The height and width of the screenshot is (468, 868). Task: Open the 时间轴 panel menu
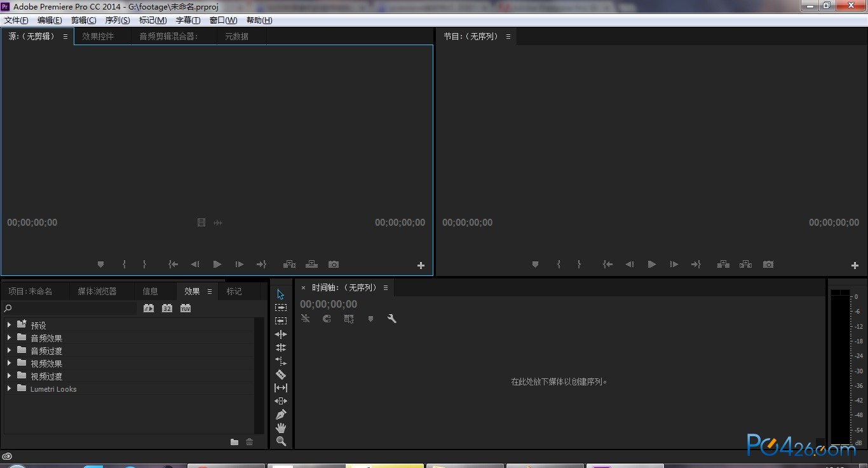point(386,287)
